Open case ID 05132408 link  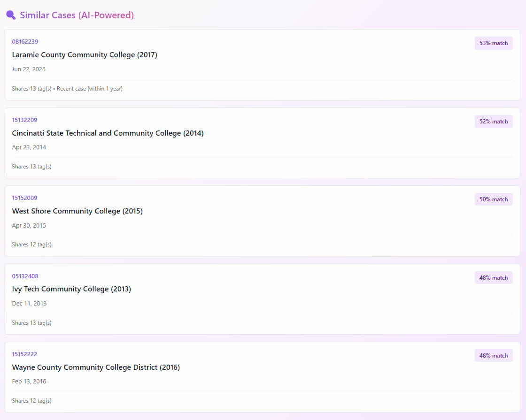25,276
